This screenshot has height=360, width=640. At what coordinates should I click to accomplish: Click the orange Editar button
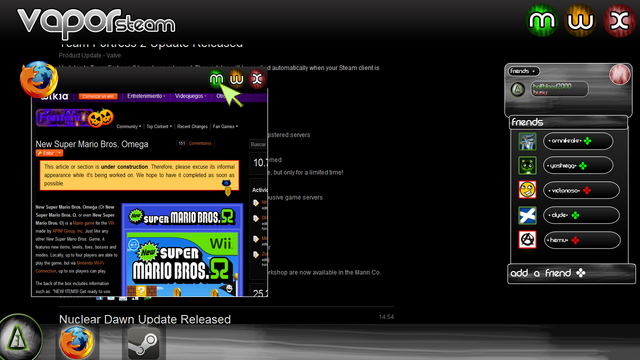pyautogui.click(x=46, y=153)
